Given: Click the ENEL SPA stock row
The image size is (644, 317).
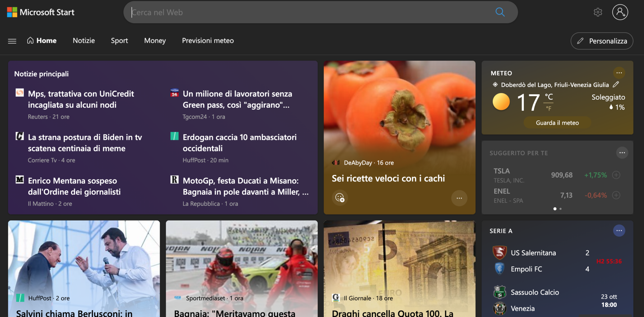Looking at the screenshot, I should (x=557, y=195).
